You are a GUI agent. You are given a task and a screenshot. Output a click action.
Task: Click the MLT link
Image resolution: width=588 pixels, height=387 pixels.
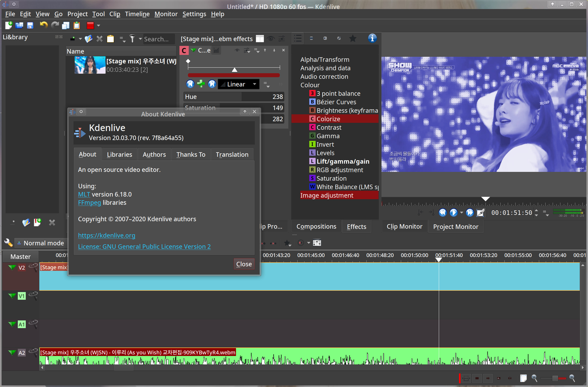[84, 194]
